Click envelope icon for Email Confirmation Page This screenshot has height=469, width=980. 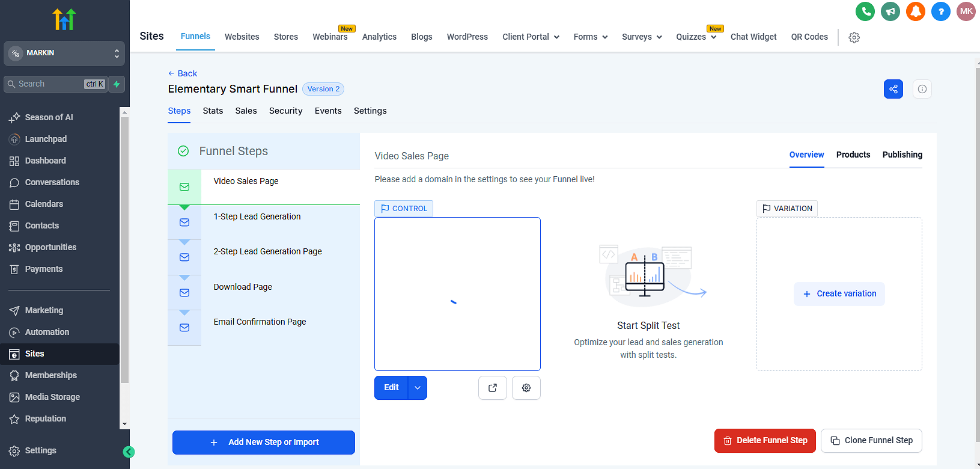tap(184, 328)
